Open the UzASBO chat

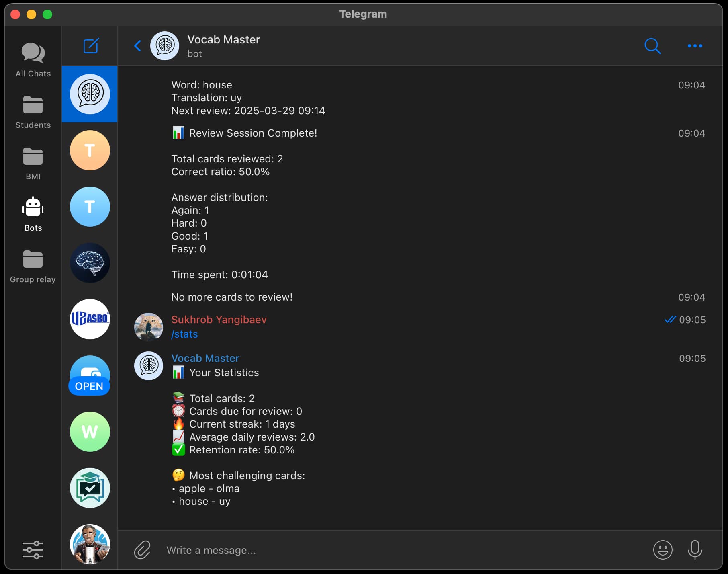[90, 319]
